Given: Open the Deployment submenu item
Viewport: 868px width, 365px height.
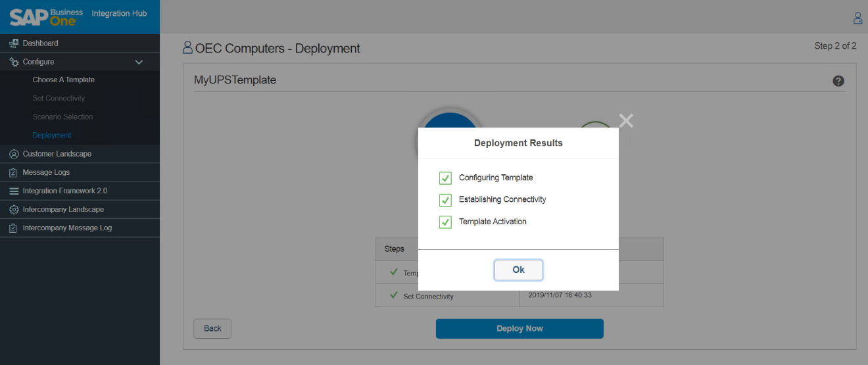Looking at the screenshot, I should pyautogui.click(x=52, y=135).
